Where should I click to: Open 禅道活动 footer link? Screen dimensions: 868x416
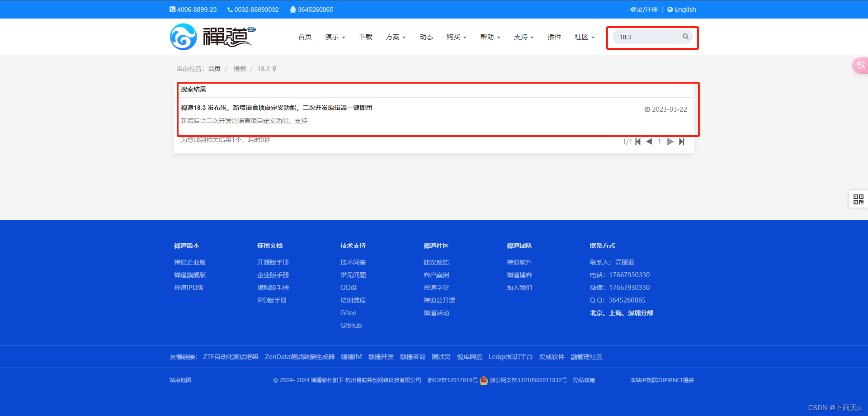(436, 313)
